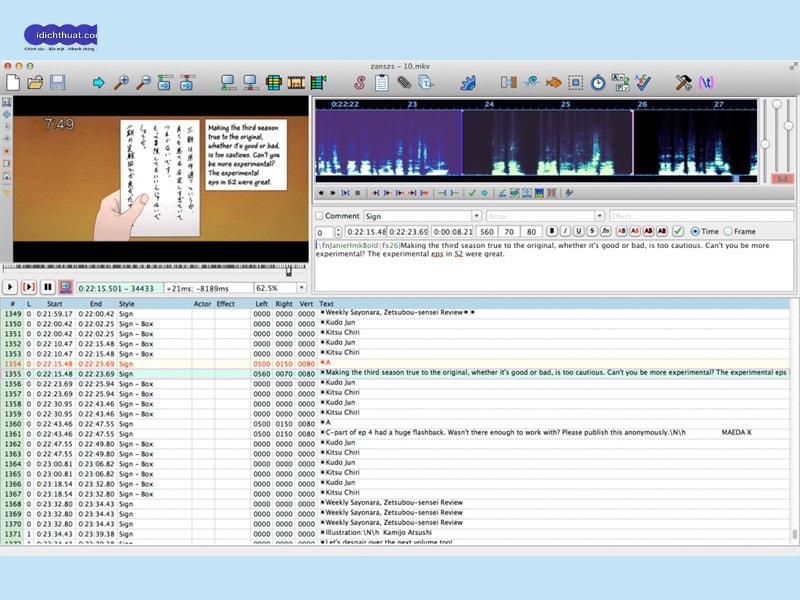Open the Styles Manager (pink S icon)
Image resolution: width=800 pixels, height=600 pixels.
click(x=359, y=83)
